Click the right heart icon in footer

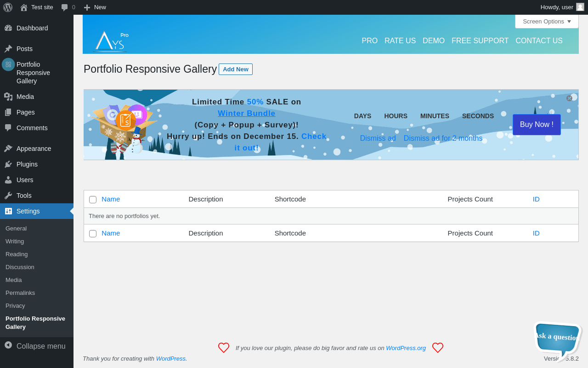tap(438, 348)
